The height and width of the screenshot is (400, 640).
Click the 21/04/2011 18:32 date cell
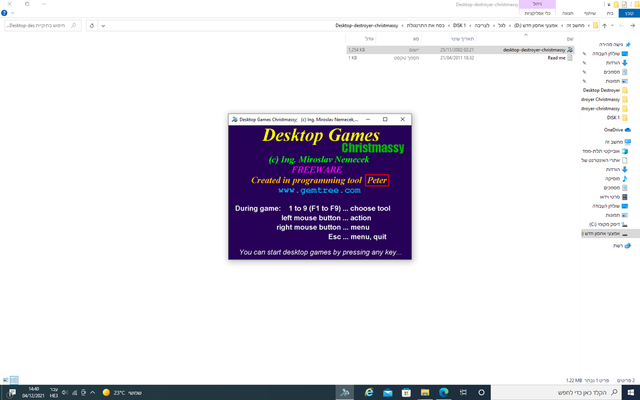pos(457,58)
